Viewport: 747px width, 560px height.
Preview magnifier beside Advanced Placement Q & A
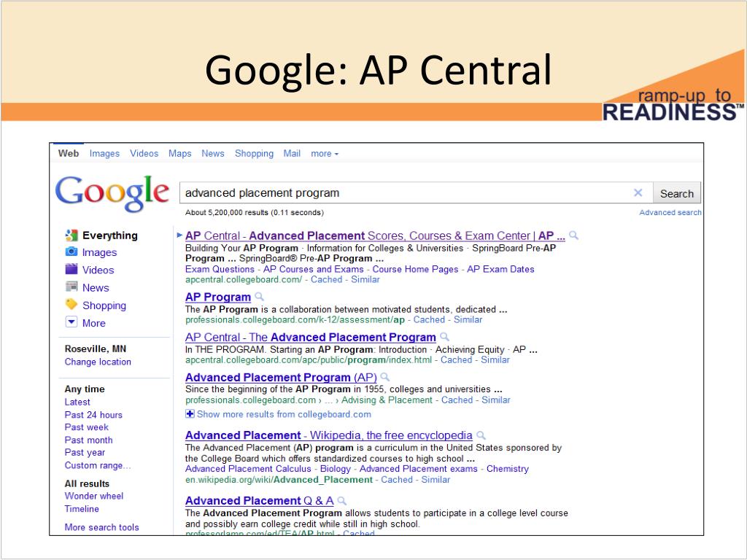coord(341,501)
